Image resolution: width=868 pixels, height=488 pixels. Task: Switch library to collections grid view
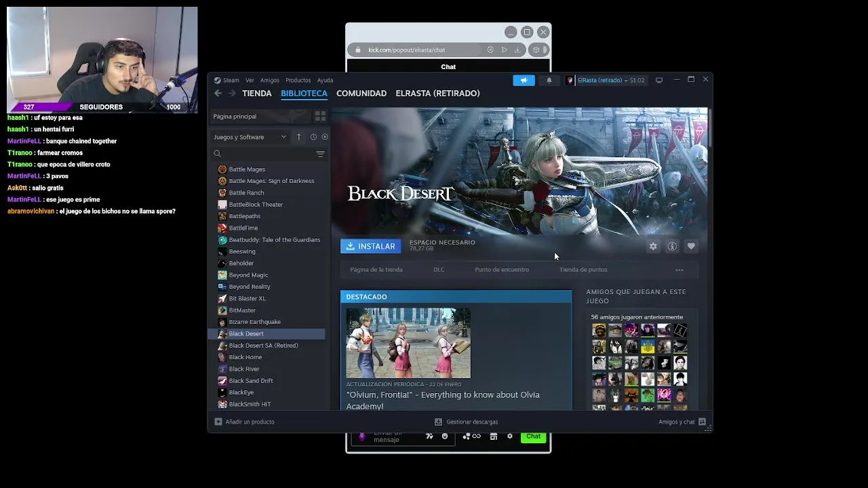pos(320,117)
